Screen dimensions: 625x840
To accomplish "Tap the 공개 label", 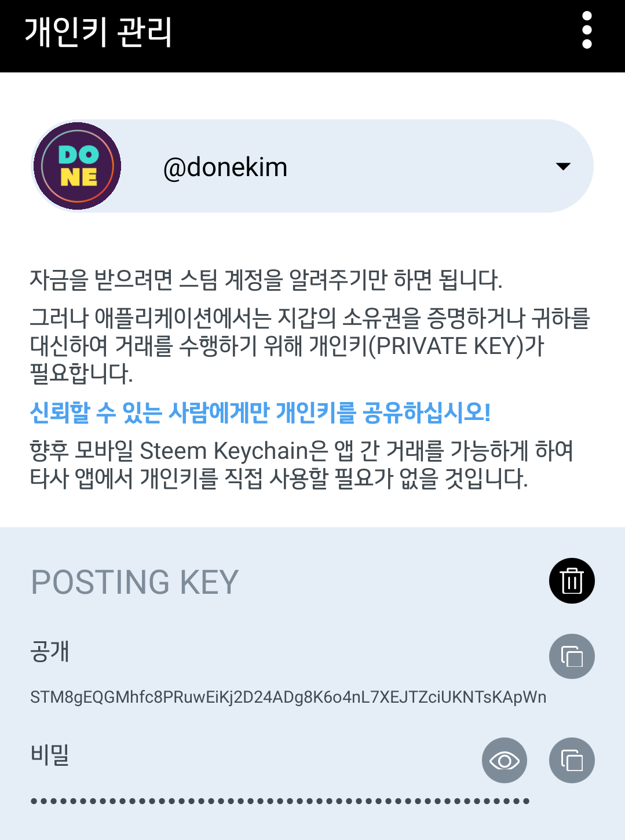I will pos(50,651).
